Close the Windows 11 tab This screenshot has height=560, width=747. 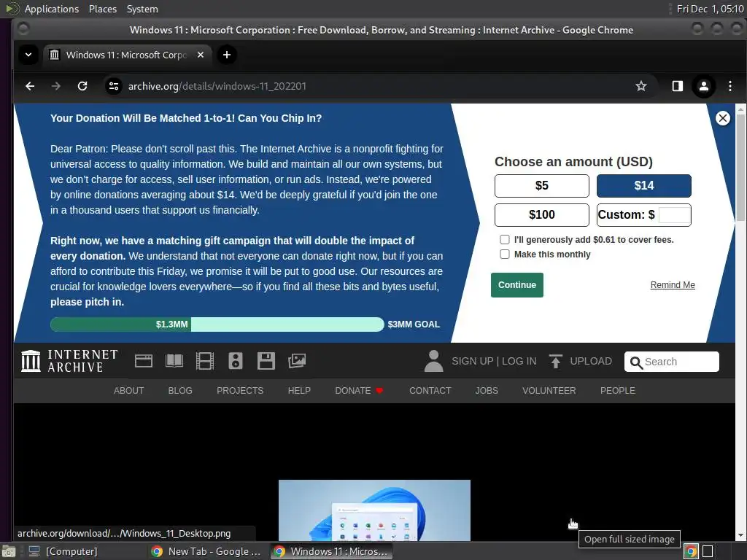(201, 55)
